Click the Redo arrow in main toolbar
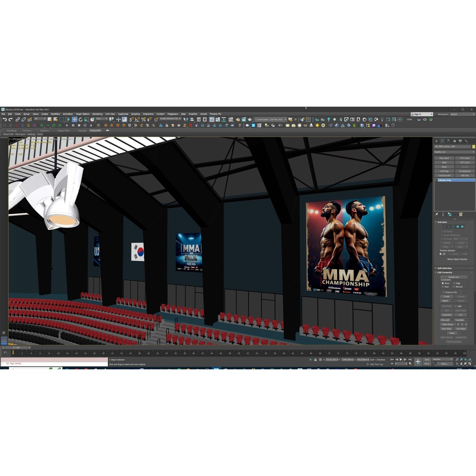This screenshot has width=476, height=476. [11, 119]
